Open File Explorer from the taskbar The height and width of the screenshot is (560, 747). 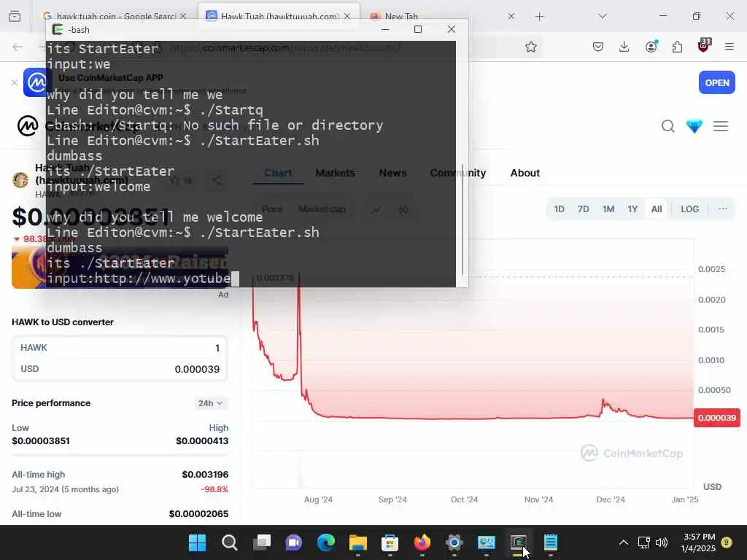(x=357, y=542)
